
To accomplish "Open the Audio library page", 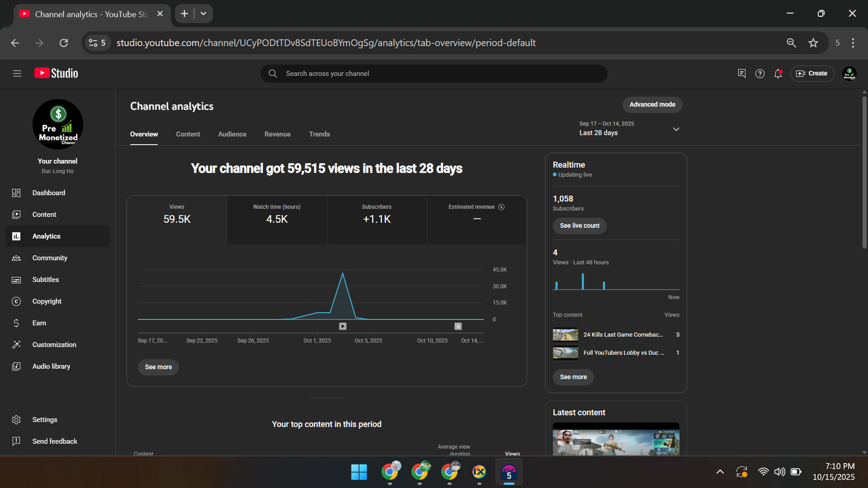I will click(x=51, y=367).
